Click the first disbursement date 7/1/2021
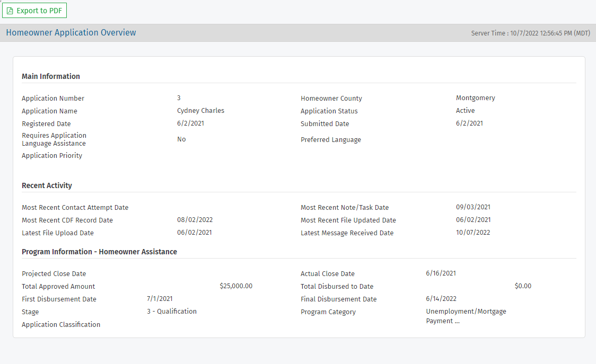This screenshot has width=596, height=364. tap(160, 299)
